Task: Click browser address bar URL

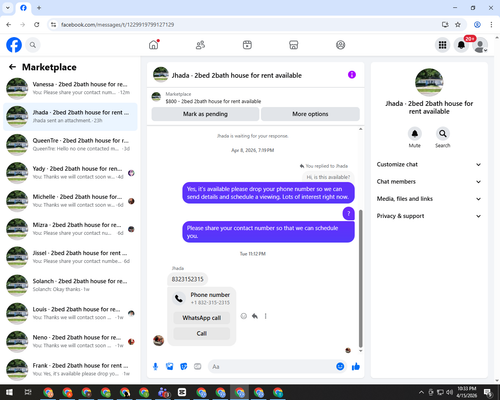Action: click(x=117, y=25)
